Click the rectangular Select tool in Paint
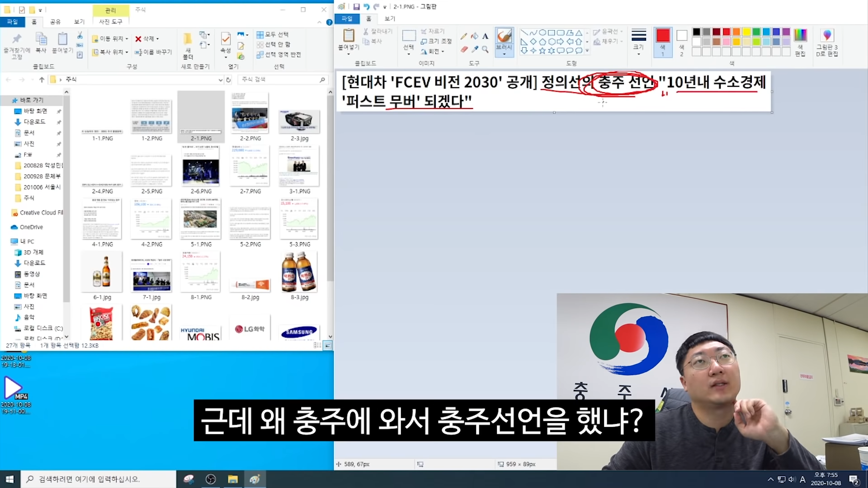Image resolution: width=868 pixels, height=488 pixels. [409, 36]
